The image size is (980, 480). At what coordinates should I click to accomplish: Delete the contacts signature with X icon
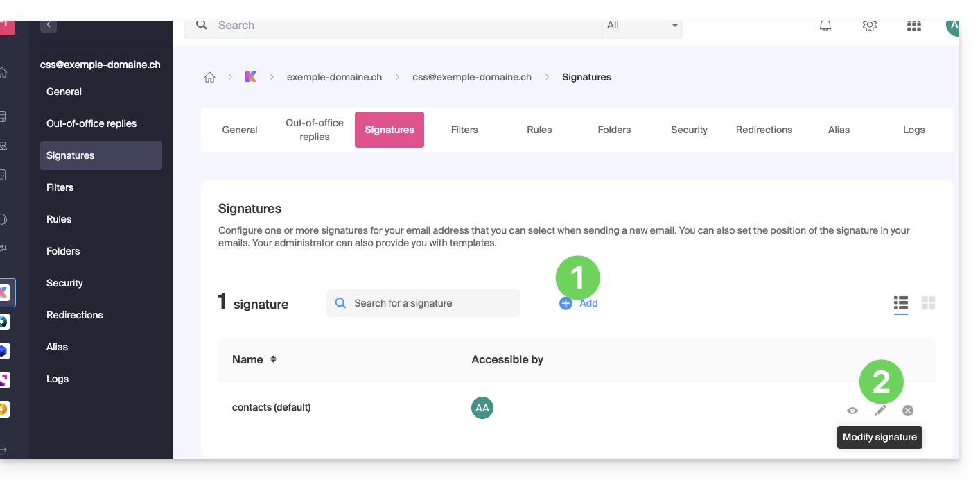click(x=908, y=411)
